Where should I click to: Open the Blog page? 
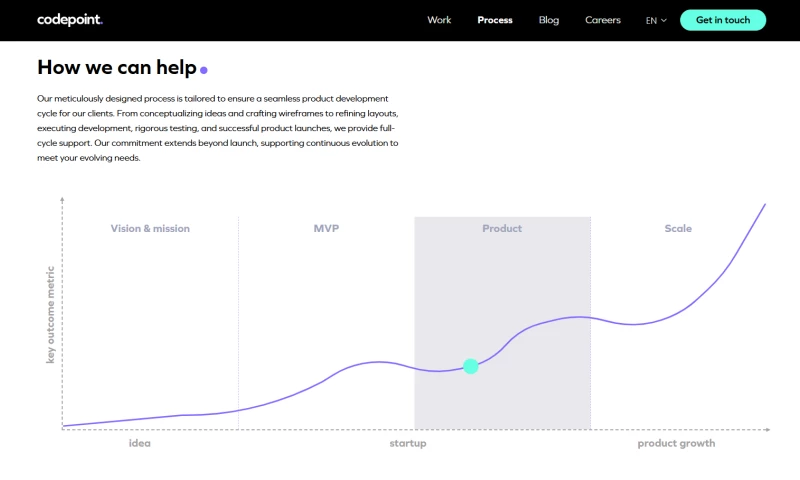click(x=549, y=20)
